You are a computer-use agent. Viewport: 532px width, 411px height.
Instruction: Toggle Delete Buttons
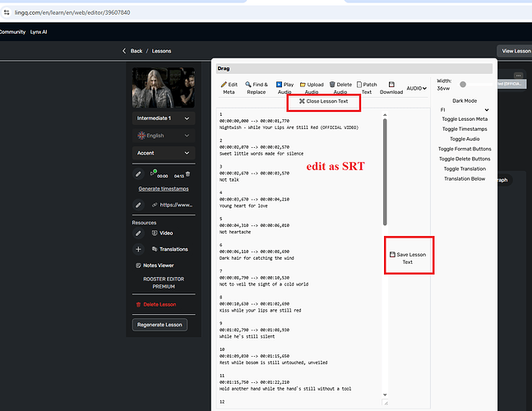pos(465,159)
